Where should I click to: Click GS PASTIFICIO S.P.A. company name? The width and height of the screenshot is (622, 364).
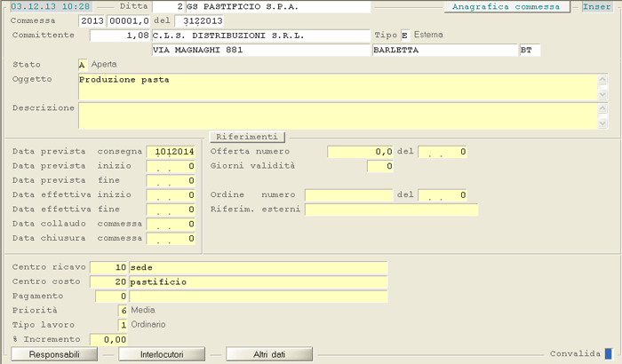tap(278, 7)
